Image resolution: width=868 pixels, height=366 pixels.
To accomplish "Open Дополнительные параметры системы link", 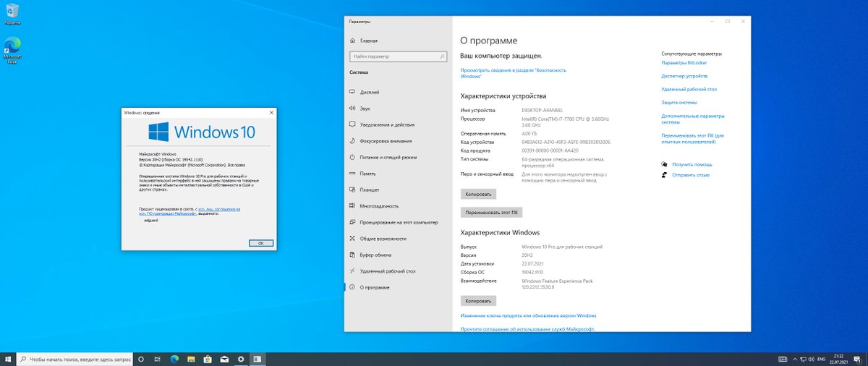I will (692, 119).
